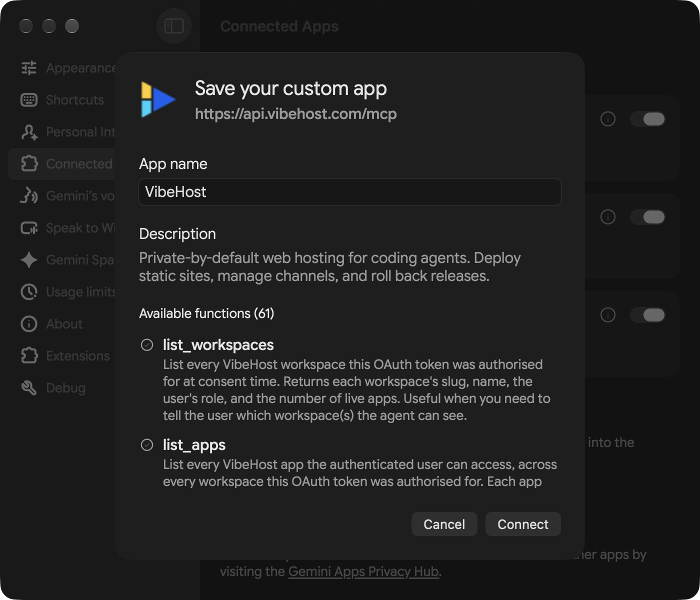This screenshot has height=600, width=700.
Task: Click the Save your custom app title
Action: click(291, 88)
